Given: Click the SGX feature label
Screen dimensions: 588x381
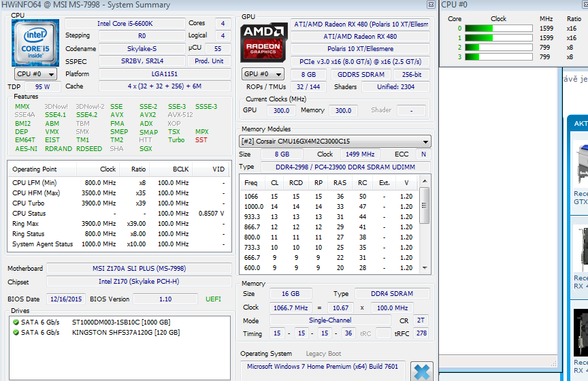Looking at the screenshot, I should point(146,149).
